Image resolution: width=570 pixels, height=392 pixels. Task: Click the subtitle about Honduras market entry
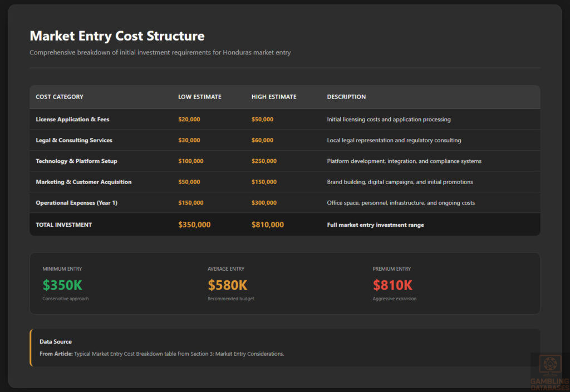tap(160, 52)
